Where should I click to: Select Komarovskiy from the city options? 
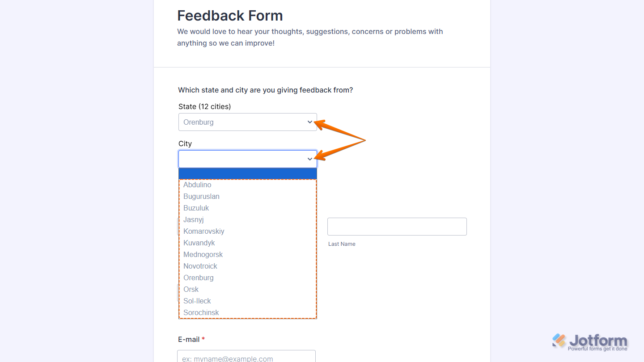(203, 231)
